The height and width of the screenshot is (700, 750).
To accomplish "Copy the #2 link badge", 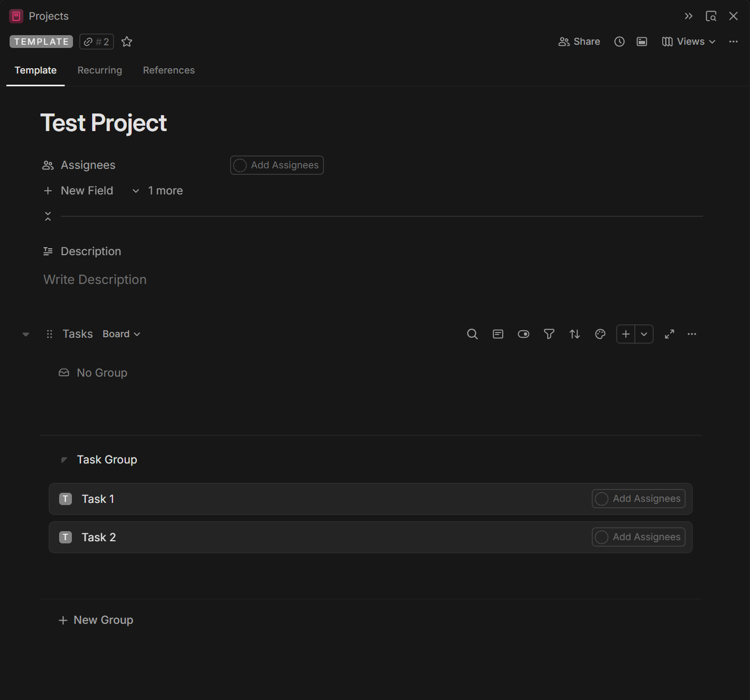I will pos(96,42).
